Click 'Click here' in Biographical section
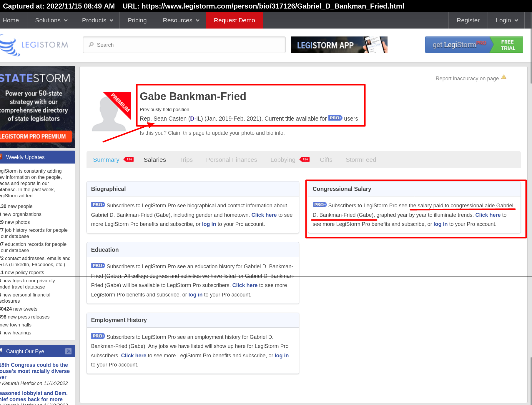 tap(264, 215)
